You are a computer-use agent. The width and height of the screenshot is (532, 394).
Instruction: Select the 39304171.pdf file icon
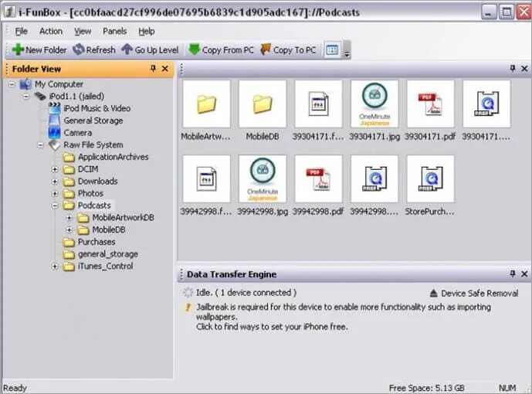click(430, 104)
